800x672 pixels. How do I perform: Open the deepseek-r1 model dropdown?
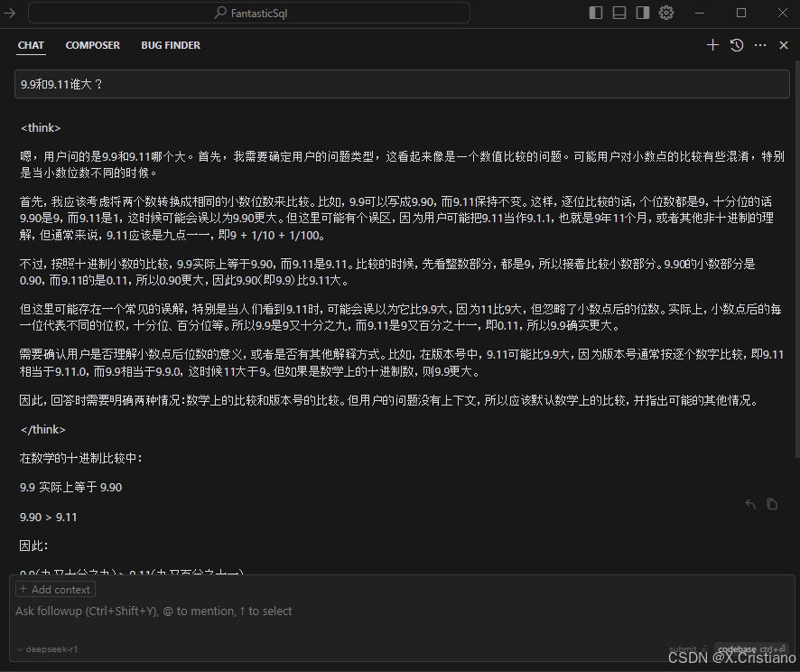47,649
